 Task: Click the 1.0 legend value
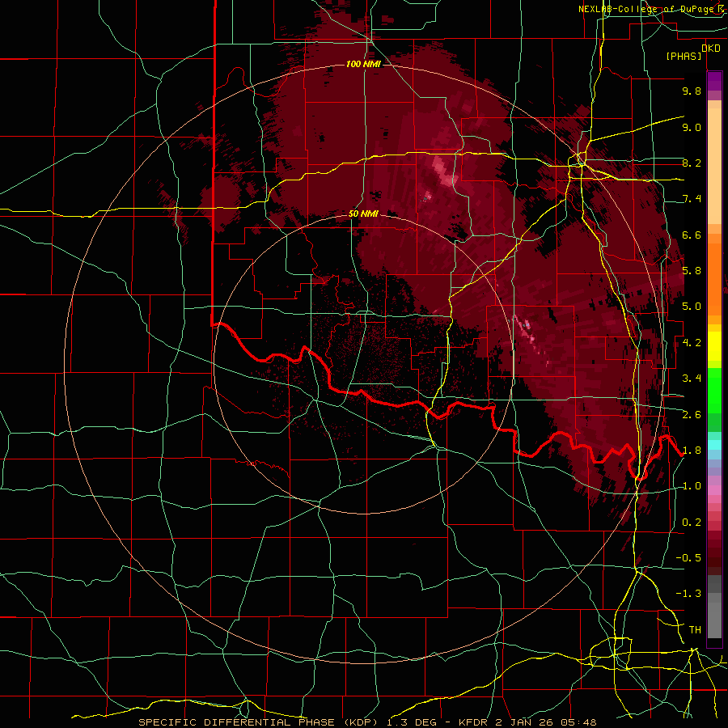click(692, 486)
